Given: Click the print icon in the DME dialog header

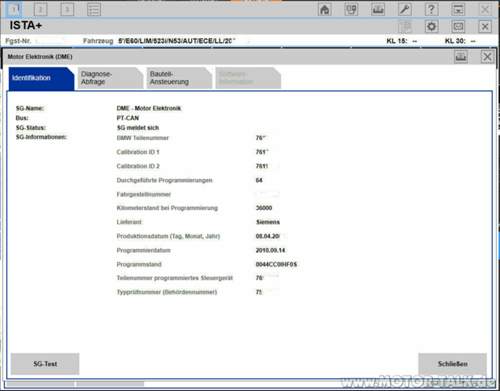Looking at the screenshot, I should pyautogui.click(x=461, y=57).
